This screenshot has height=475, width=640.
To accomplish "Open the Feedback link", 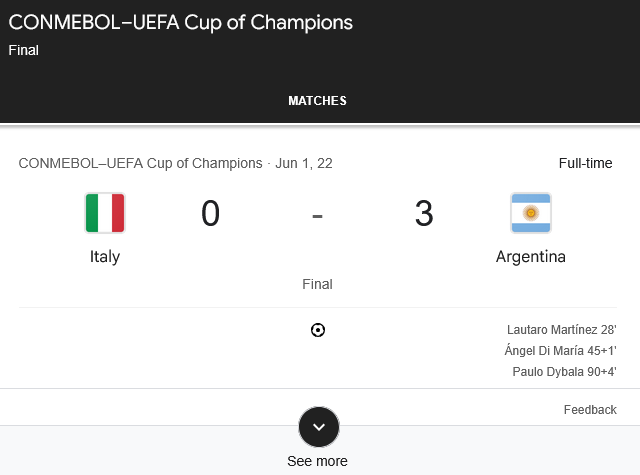I will point(590,410).
